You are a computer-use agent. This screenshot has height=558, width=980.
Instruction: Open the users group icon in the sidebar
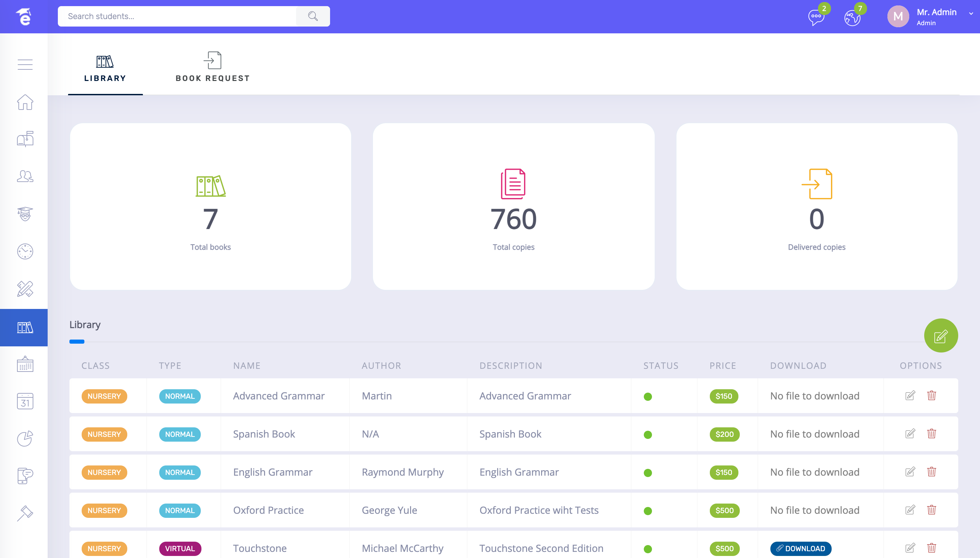[x=25, y=176]
